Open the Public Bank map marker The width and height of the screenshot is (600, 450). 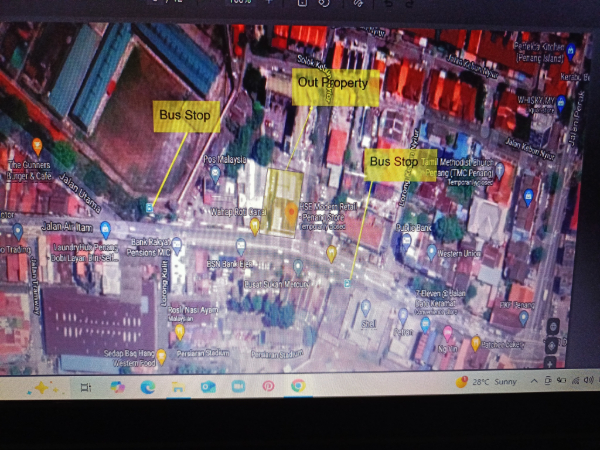coord(406,240)
